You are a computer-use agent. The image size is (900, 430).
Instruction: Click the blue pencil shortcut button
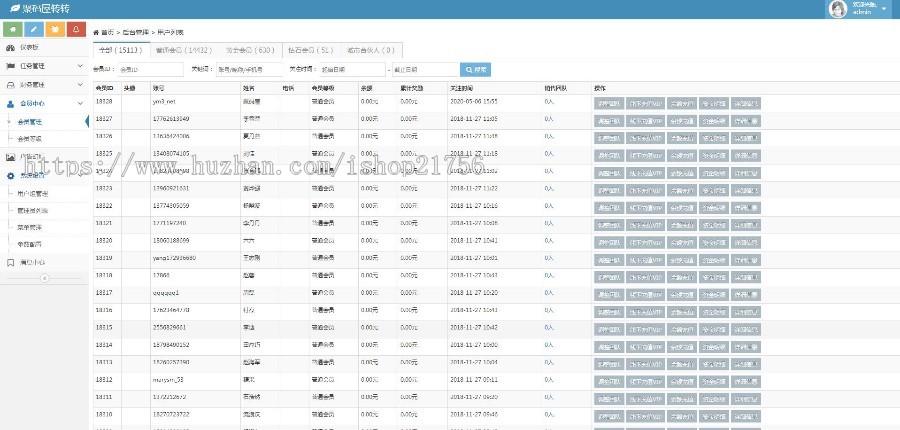34,29
